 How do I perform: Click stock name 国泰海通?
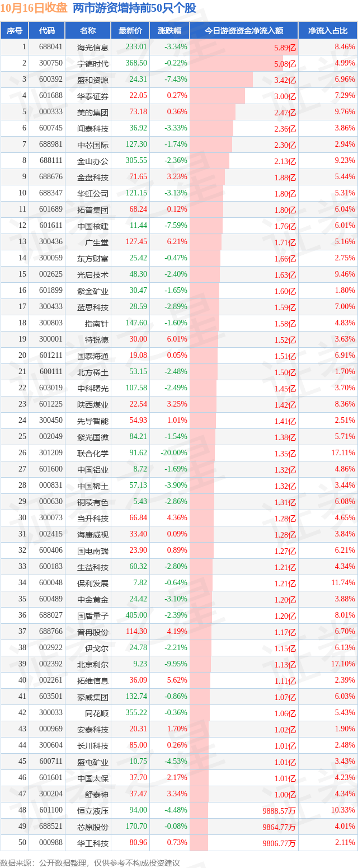93,356
